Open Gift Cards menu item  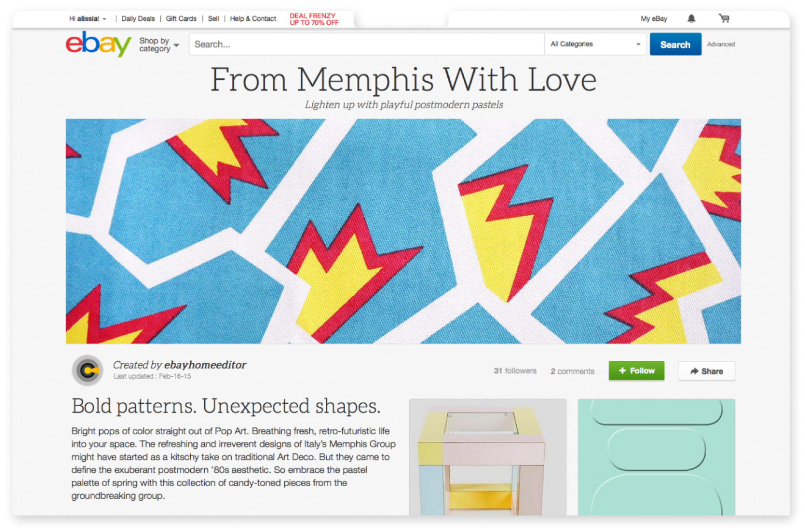pos(181,18)
